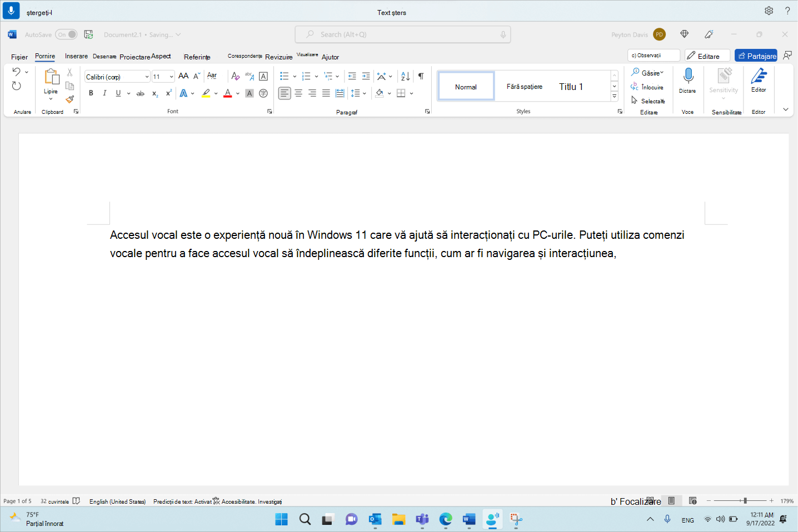Open the font name combo box
Viewport: 798px width, 532px height.
click(x=117, y=77)
